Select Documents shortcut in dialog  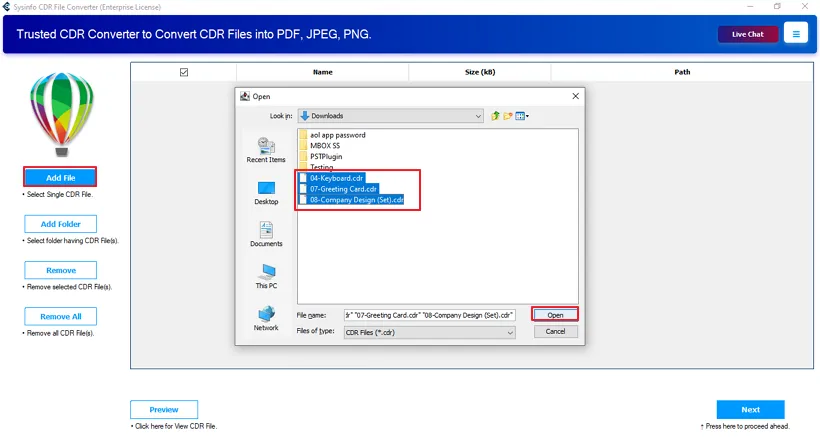266,234
